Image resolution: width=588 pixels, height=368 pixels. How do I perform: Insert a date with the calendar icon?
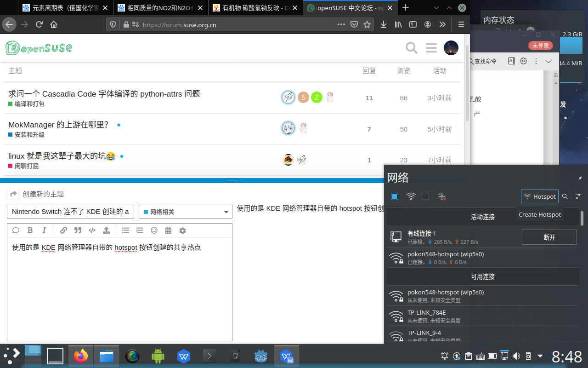[168, 230]
